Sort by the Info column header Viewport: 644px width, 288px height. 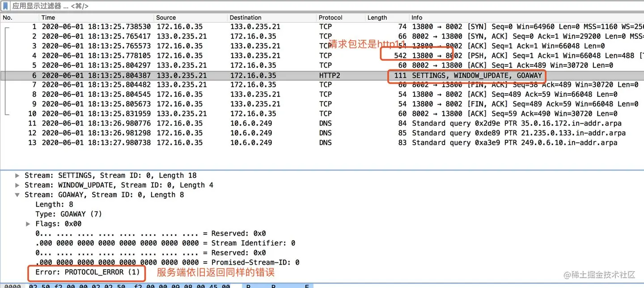(x=527, y=17)
